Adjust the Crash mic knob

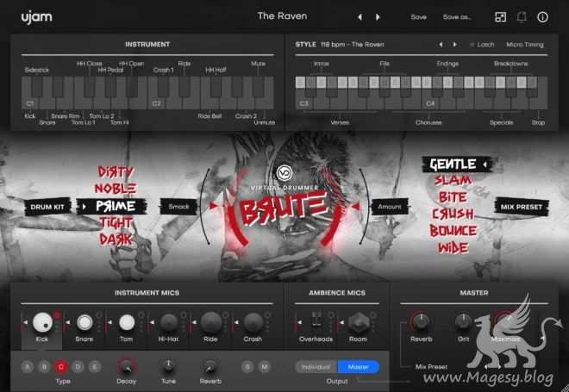click(253, 322)
